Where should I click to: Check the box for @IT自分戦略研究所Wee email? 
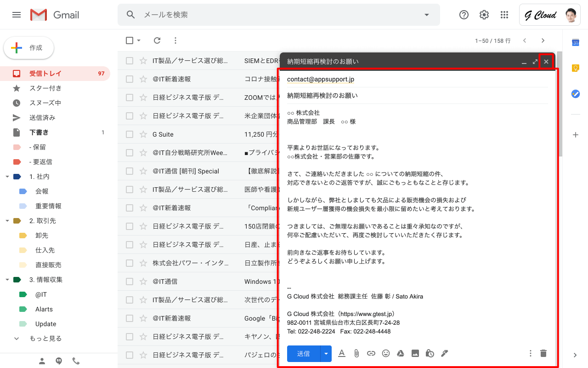pos(130,153)
